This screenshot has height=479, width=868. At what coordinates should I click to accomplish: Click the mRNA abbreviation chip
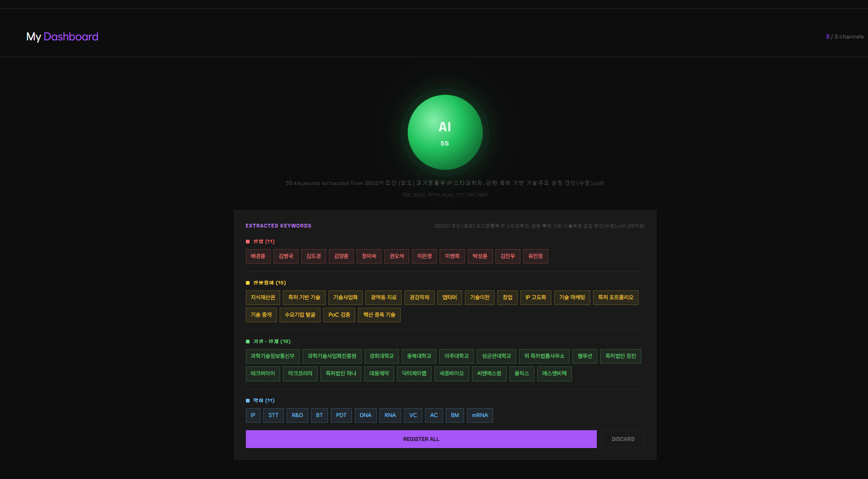pyautogui.click(x=480, y=415)
